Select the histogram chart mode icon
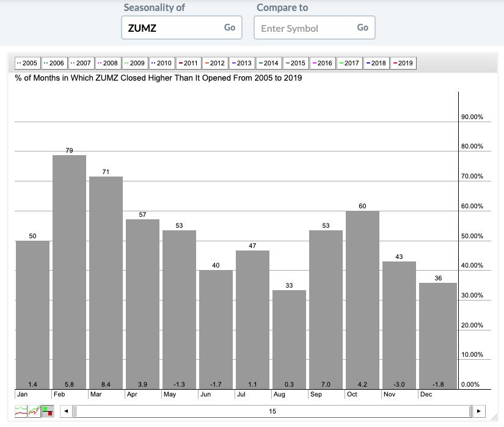Screen dimensions: 504x427 coord(48,411)
